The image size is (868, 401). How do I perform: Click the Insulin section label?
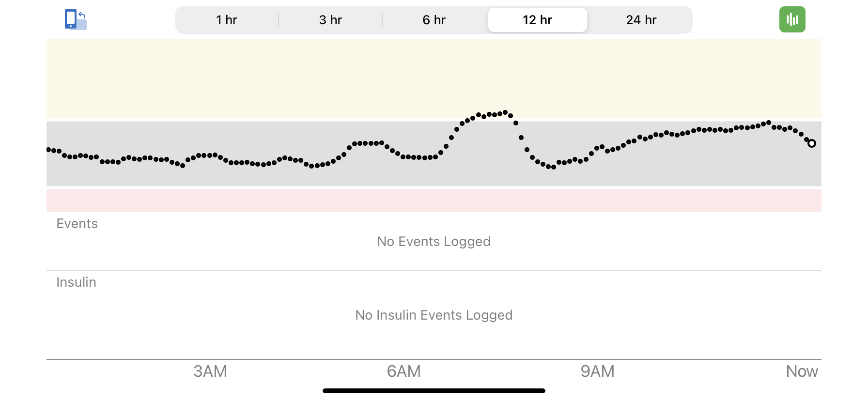point(76,282)
